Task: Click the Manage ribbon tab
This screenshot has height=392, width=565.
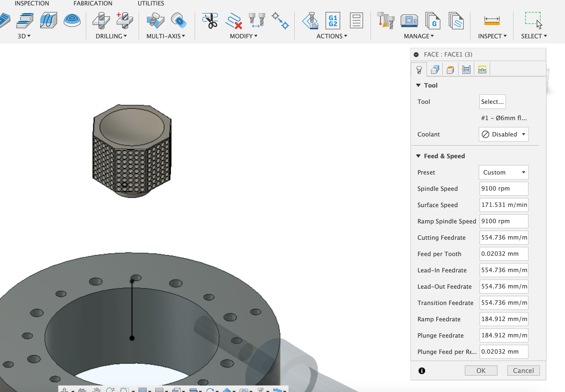Action: click(x=419, y=36)
